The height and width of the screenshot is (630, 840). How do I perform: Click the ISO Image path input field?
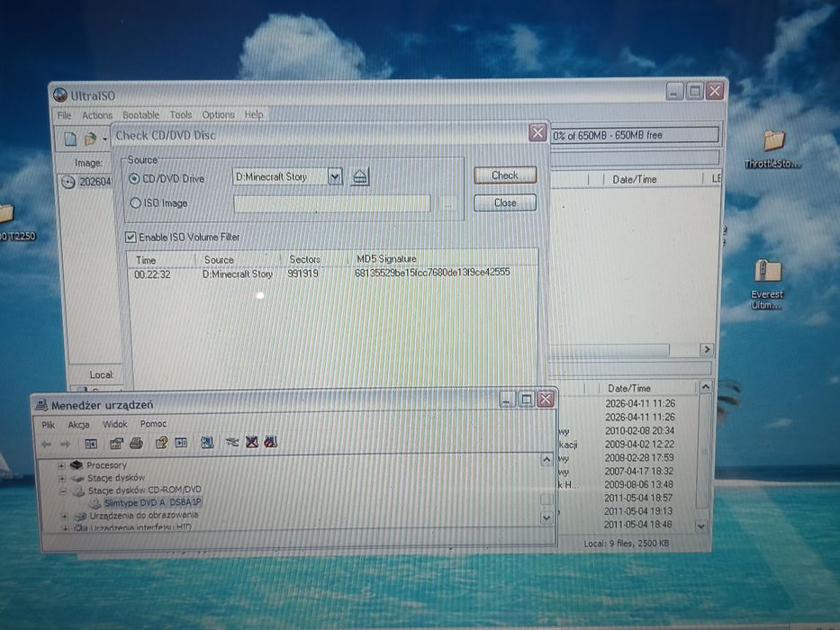click(332, 203)
